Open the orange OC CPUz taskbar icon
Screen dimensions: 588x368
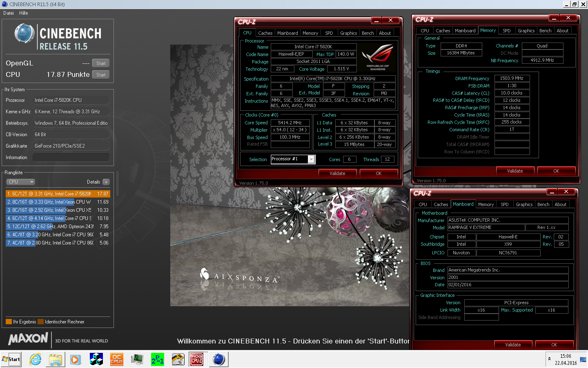click(x=117, y=359)
